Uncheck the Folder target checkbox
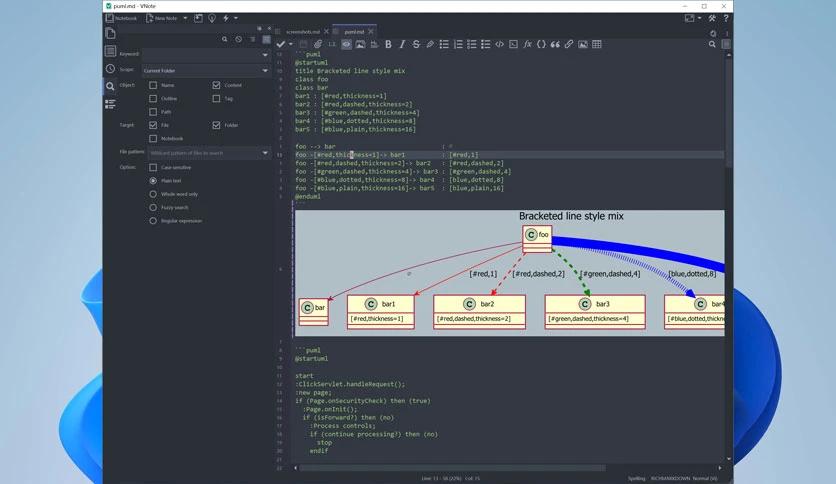Image resolution: width=836 pixels, height=484 pixels. click(216, 125)
